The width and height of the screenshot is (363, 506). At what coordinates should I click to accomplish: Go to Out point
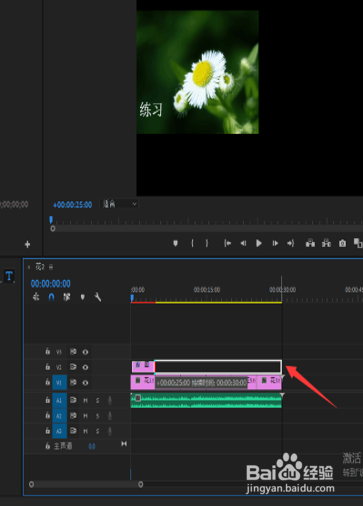[x=291, y=243]
